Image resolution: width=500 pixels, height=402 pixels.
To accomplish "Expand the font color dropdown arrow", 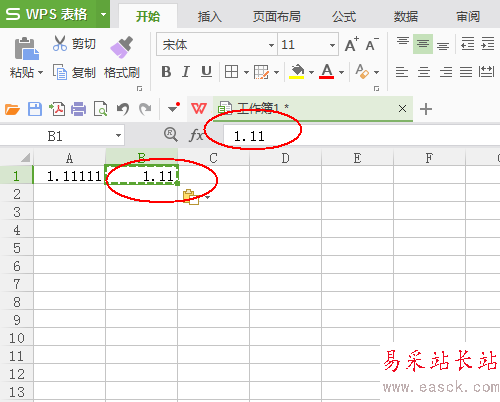I will pyautogui.click(x=341, y=72).
